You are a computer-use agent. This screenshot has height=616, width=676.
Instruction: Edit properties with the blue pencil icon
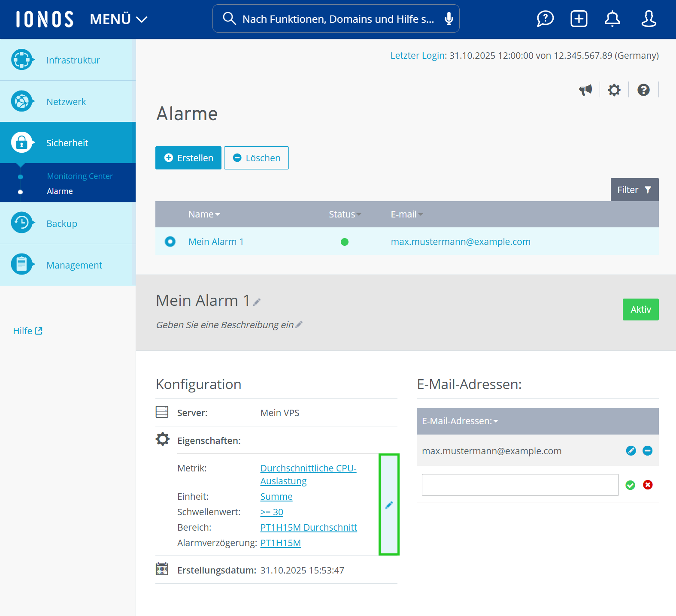point(389,505)
